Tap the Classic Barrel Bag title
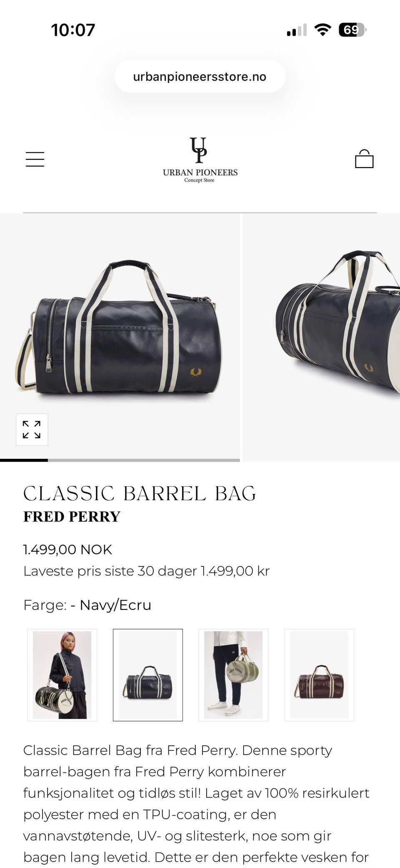The image size is (400, 868). [x=140, y=493]
